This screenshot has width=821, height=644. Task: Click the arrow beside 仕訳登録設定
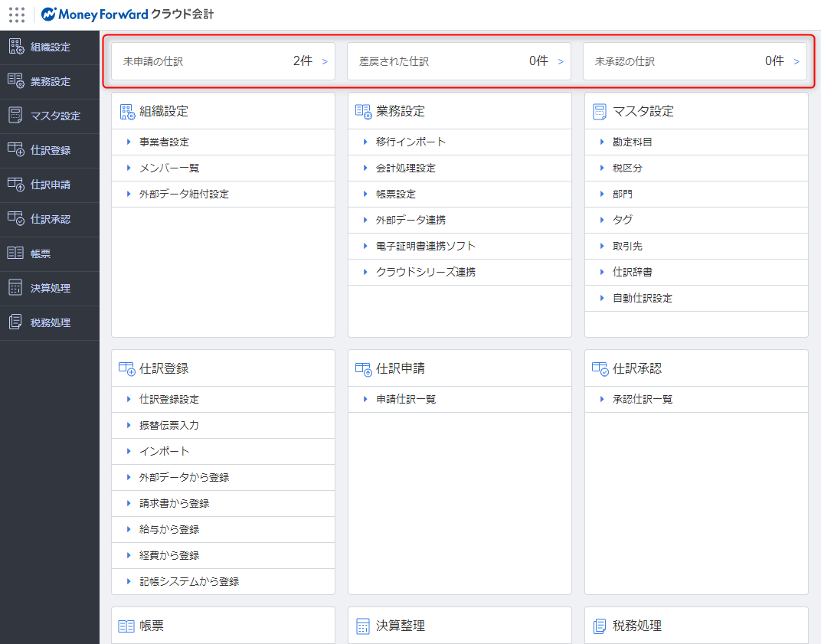(129, 399)
